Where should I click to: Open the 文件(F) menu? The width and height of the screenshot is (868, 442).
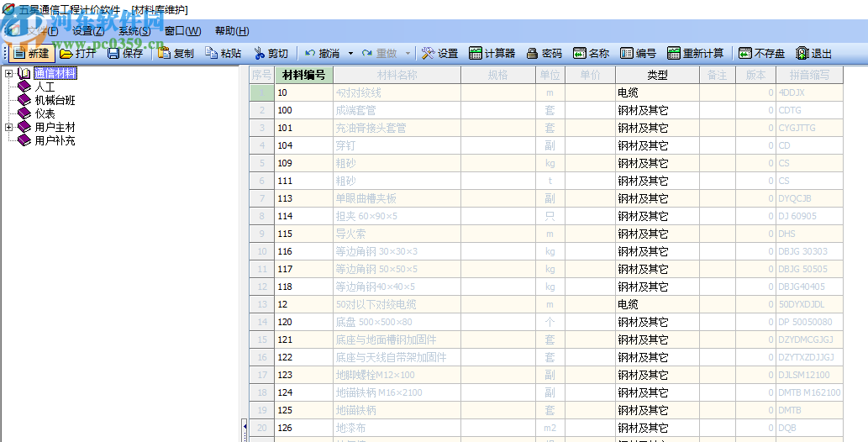(42, 31)
